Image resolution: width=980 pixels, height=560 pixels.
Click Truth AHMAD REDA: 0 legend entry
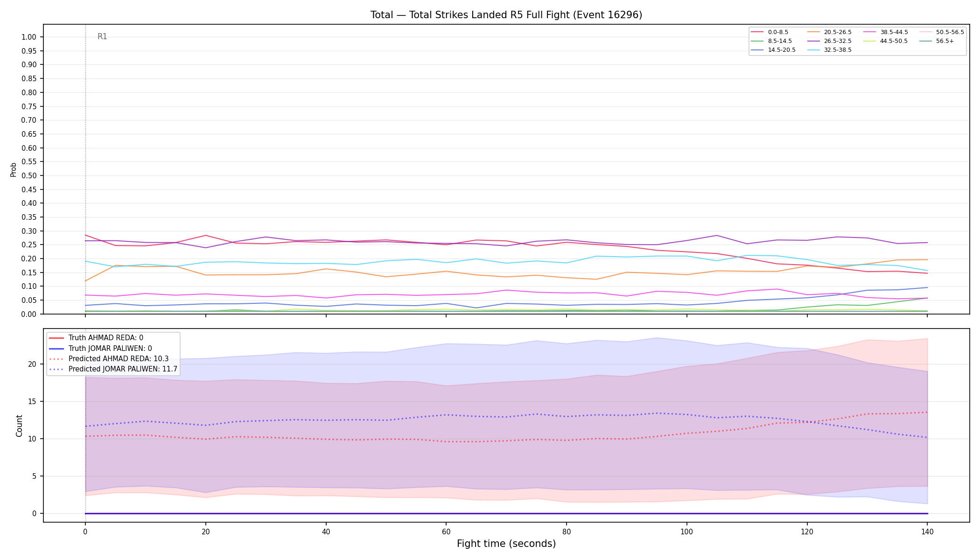pyautogui.click(x=96, y=338)
